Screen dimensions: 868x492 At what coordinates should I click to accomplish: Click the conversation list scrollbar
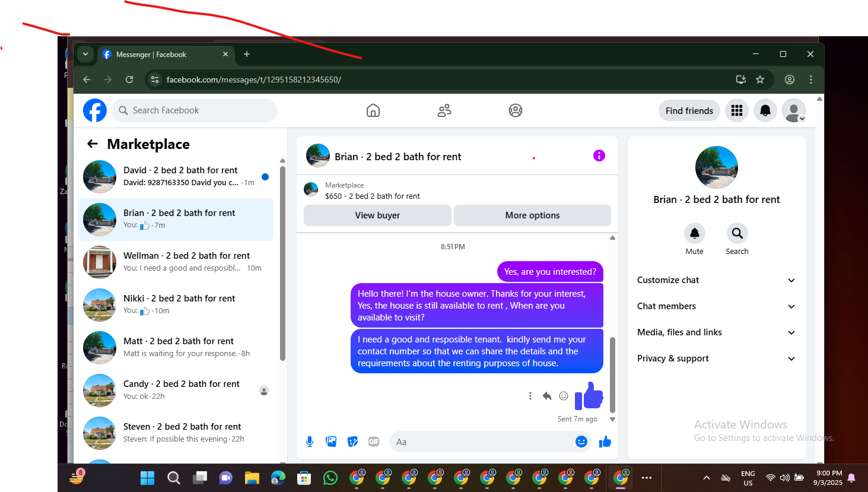[282, 263]
